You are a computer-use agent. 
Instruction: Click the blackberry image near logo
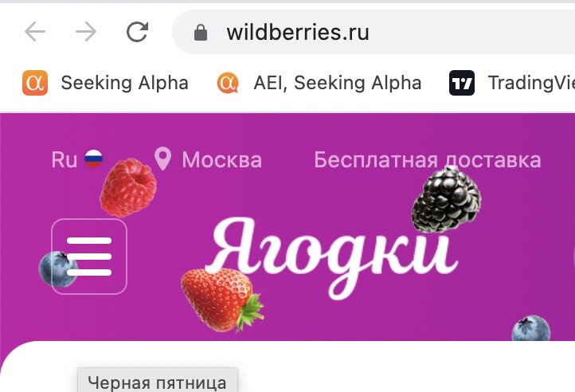(446, 199)
